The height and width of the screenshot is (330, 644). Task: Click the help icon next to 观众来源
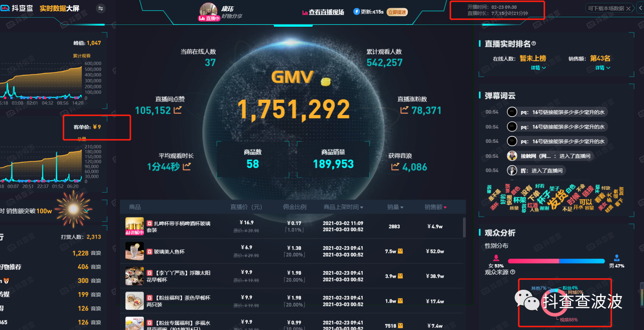(513, 272)
